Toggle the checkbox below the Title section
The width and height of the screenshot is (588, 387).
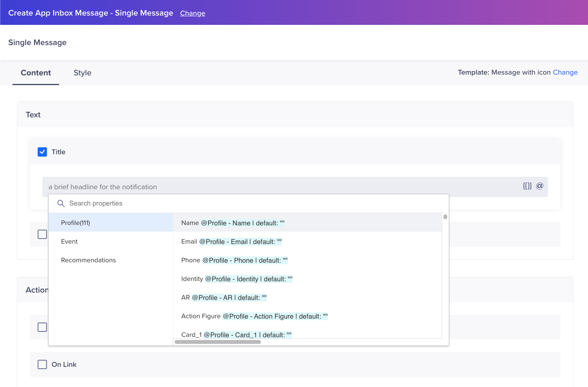[x=42, y=234]
